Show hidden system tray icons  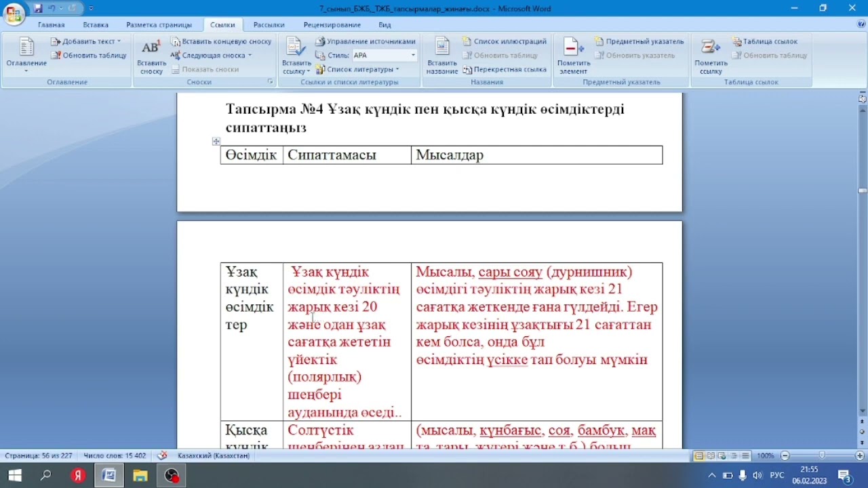(712, 476)
